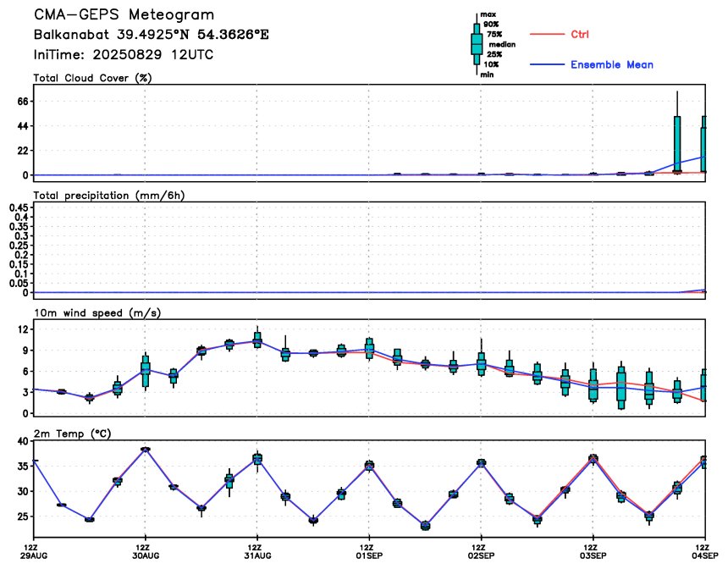The image size is (728, 569).
Task: Click the temperature peak at 12Z 02SEP
Action: (482, 462)
